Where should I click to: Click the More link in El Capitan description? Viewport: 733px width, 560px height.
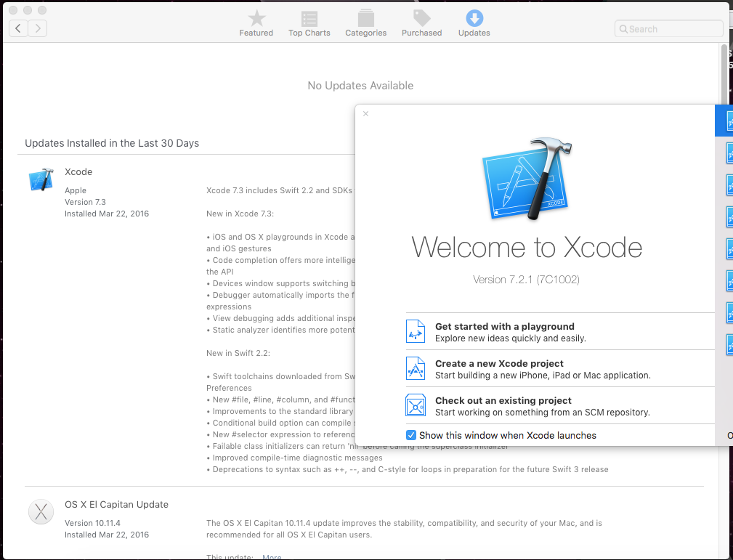272,556
